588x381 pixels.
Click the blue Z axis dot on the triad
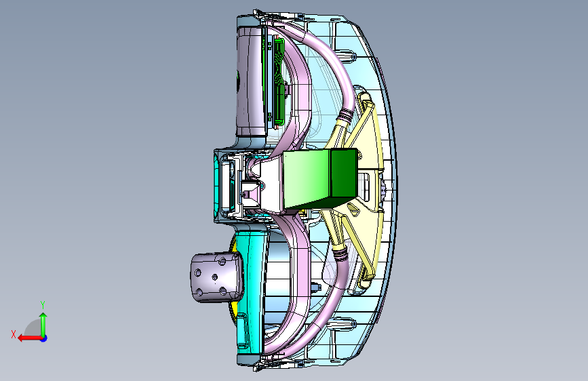(44, 338)
